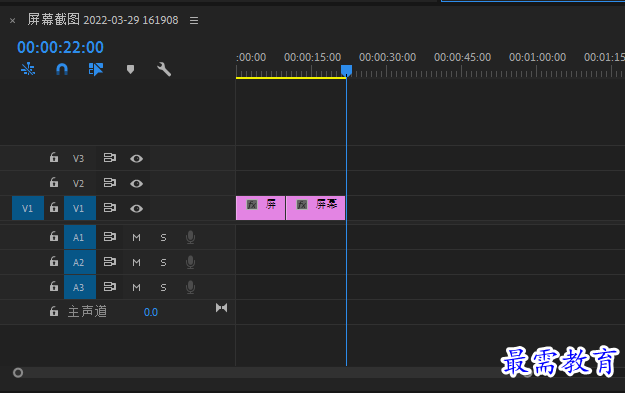Solo track A3 with S
The width and height of the screenshot is (625, 393).
click(x=163, y=287)
